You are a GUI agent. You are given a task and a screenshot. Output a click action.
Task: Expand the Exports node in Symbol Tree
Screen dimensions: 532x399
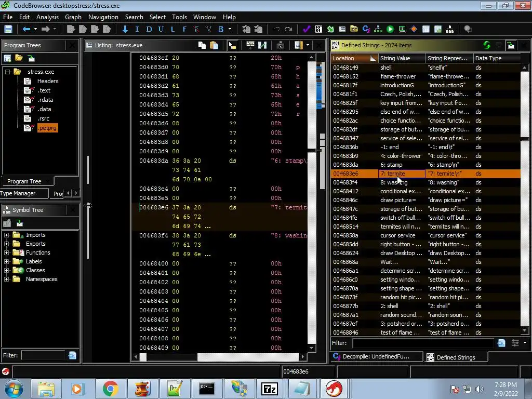[6, 244]
